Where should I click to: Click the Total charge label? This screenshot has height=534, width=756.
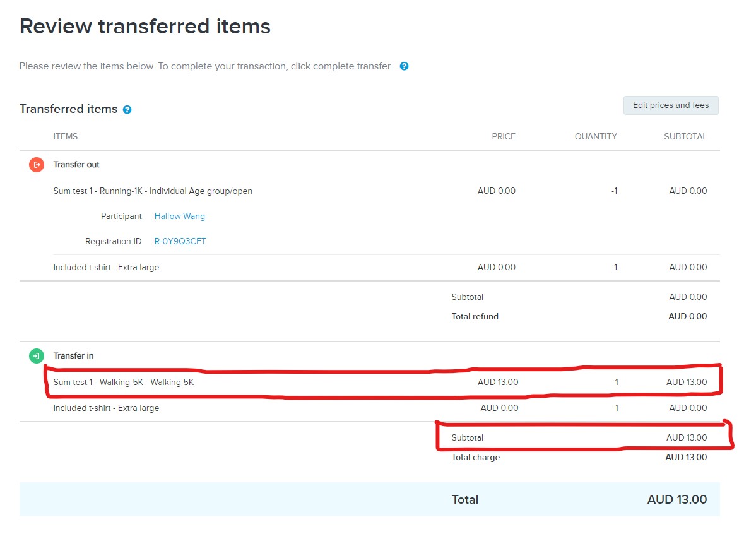tap(476, 458)
